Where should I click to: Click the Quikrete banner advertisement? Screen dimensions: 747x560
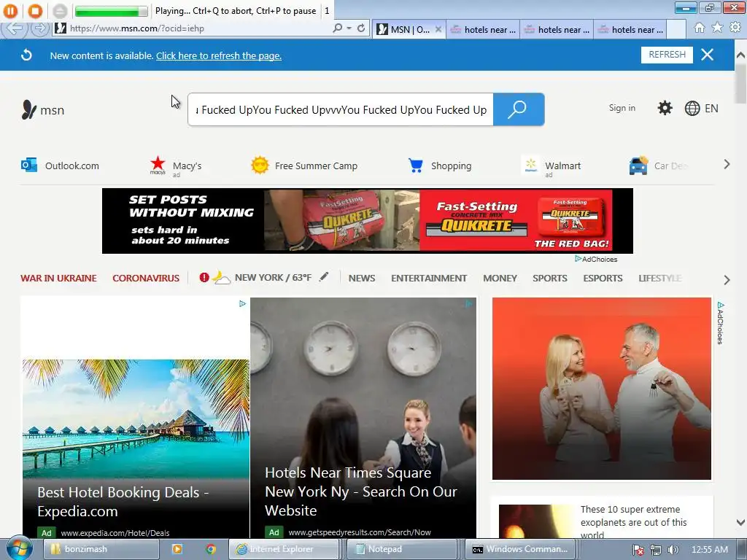point(368,221)
